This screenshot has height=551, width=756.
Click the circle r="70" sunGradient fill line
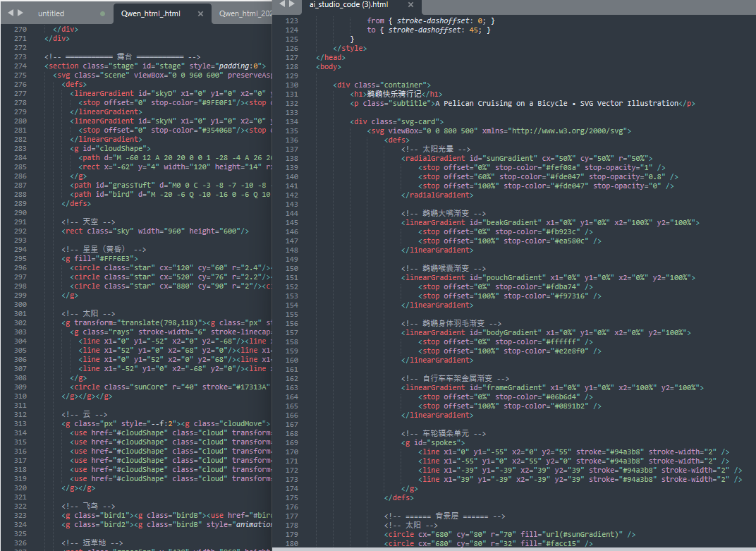(x=510, y=533)
